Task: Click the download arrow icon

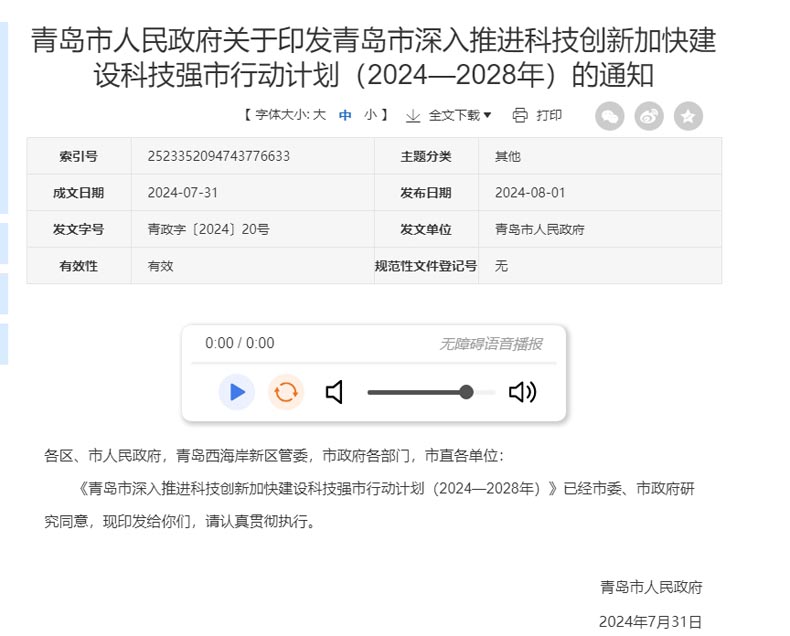Action: tap(413, 116)
